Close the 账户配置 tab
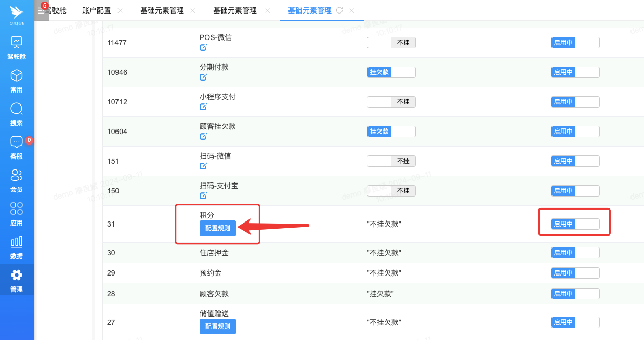The height and width of the screenshot is (340, 644). [x=120, y=10]
